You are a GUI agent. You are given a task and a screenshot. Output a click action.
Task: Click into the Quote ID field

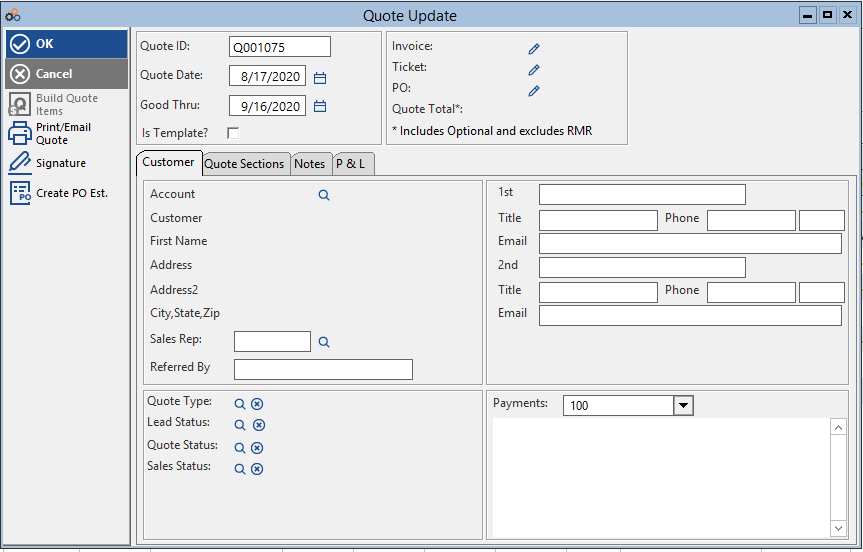(x=280, y=47)
